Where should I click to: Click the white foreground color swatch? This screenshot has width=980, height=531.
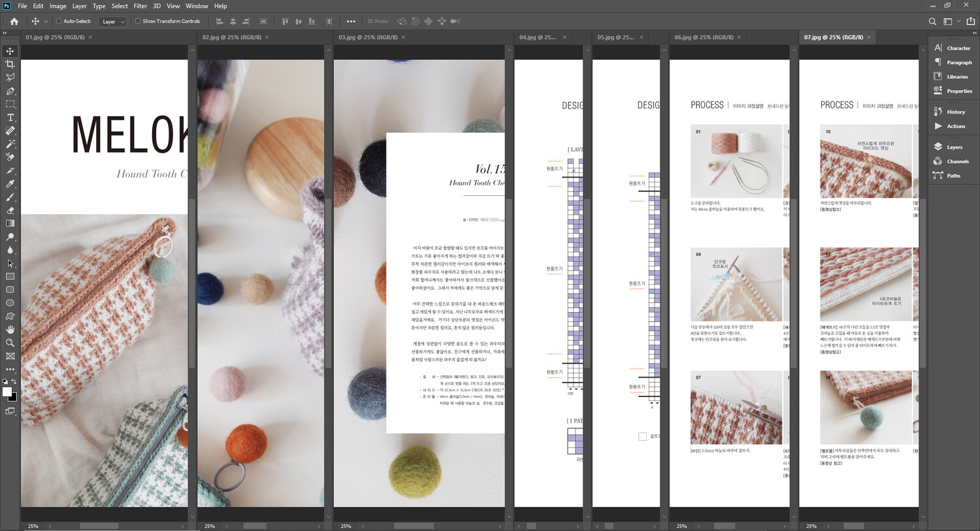pyautogui.click(x=7, y=392)
